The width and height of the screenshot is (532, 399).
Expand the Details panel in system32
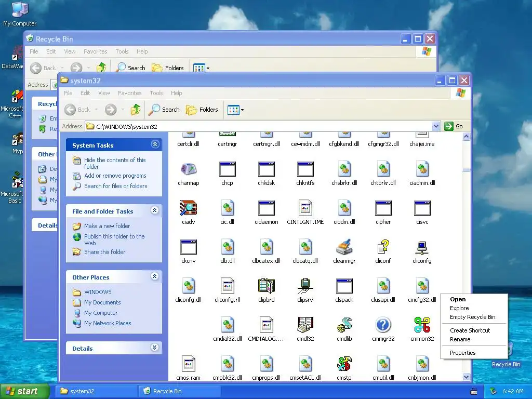click(x=155, y=348)
